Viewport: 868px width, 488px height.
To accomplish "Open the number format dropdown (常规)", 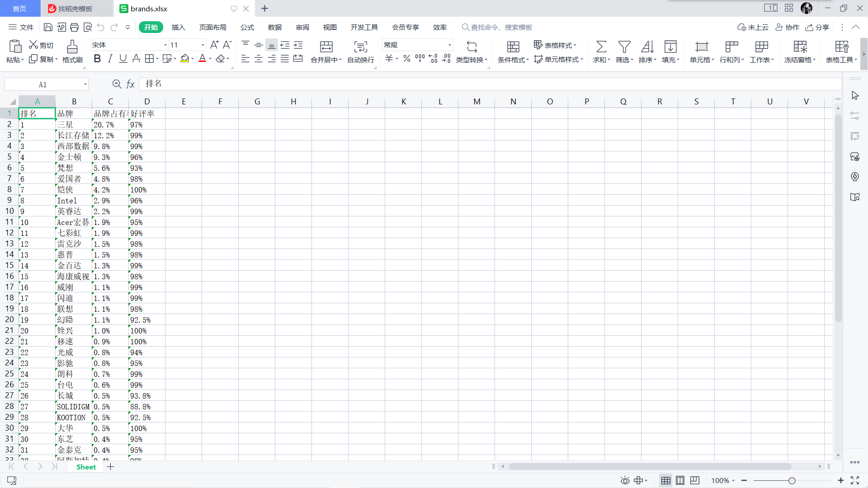I will [449, 45].
